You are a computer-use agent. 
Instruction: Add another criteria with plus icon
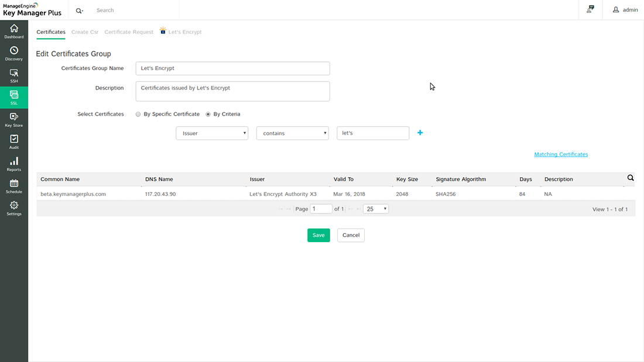[x=420, y=133]
